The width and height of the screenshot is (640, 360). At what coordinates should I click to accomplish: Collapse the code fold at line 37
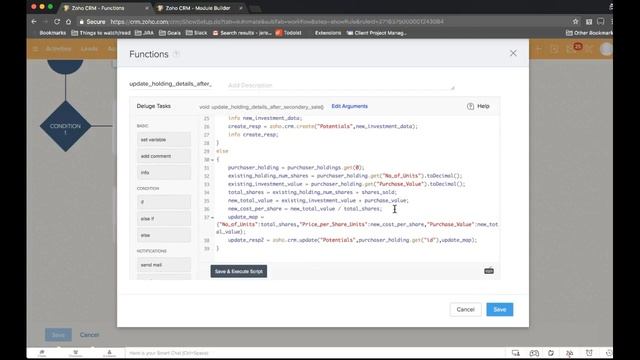(212, 217)
